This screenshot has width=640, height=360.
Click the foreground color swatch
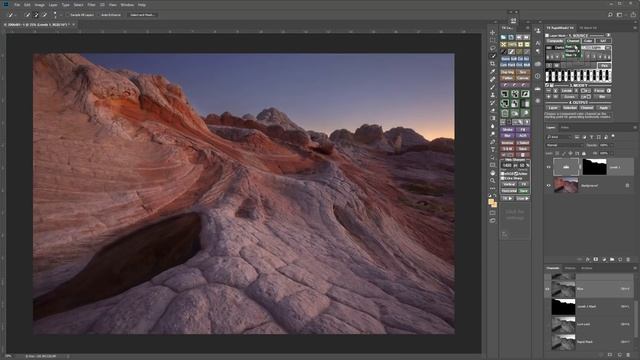[491, 201]
